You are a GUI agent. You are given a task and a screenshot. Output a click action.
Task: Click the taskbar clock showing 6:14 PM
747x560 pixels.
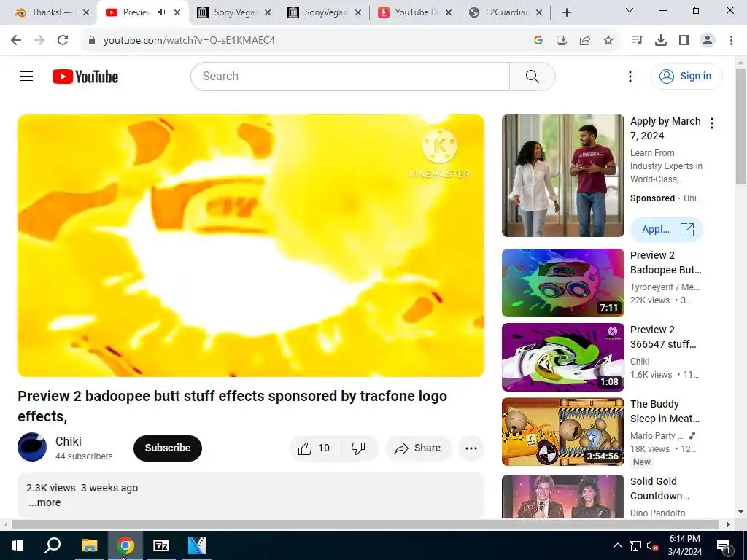coord(684,545)
